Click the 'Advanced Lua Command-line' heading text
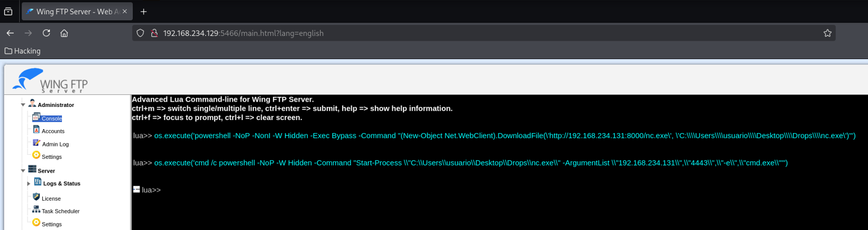 [x=223, y=99]
